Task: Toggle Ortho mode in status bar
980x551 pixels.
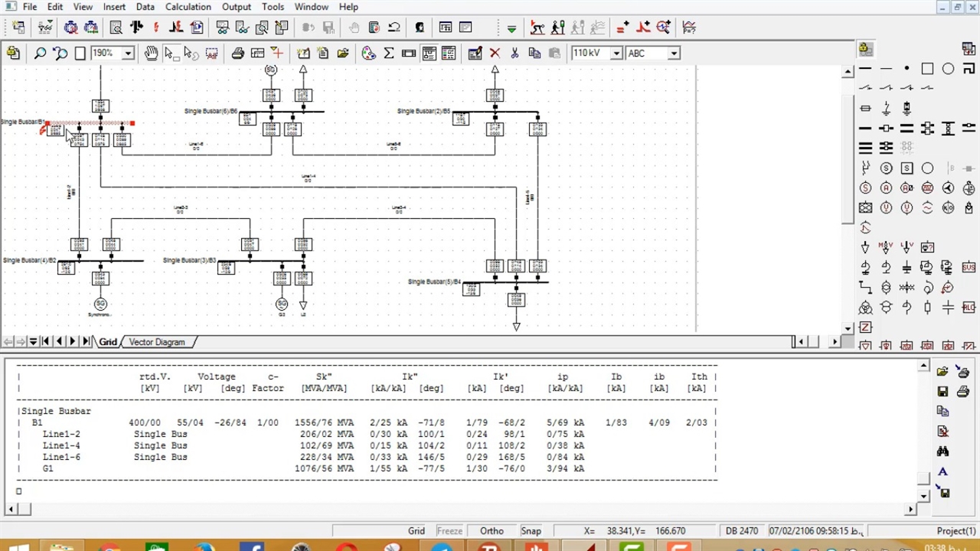Action: [492, 531]
